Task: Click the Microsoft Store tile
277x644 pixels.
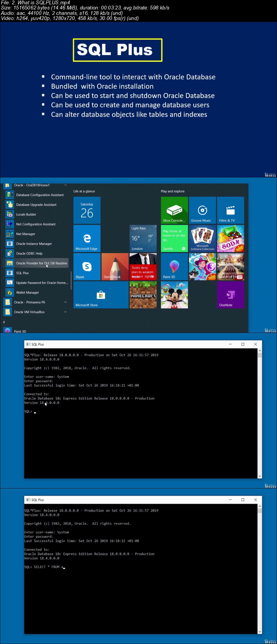Action: (101, 295)
